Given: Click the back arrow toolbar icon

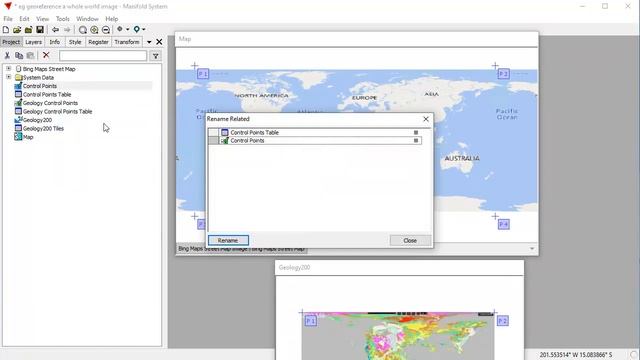Looking at the screenshot, I should point(55,30).
